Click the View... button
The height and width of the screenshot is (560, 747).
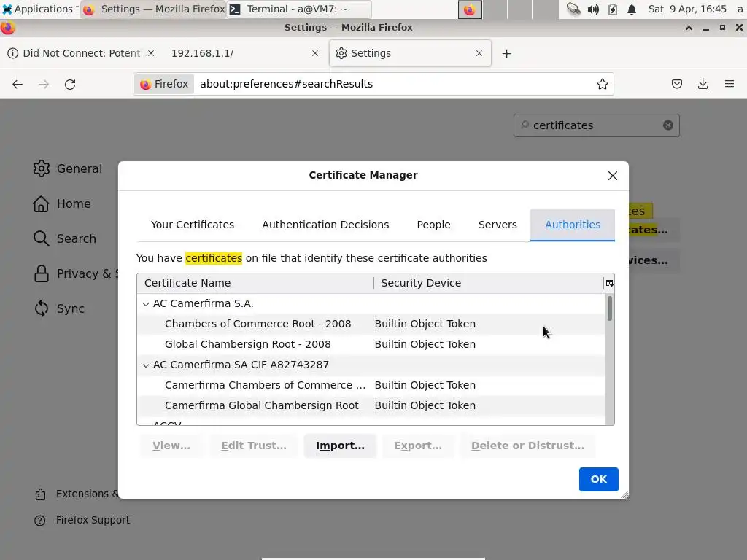pyautogui.click(x=171, y=446)
